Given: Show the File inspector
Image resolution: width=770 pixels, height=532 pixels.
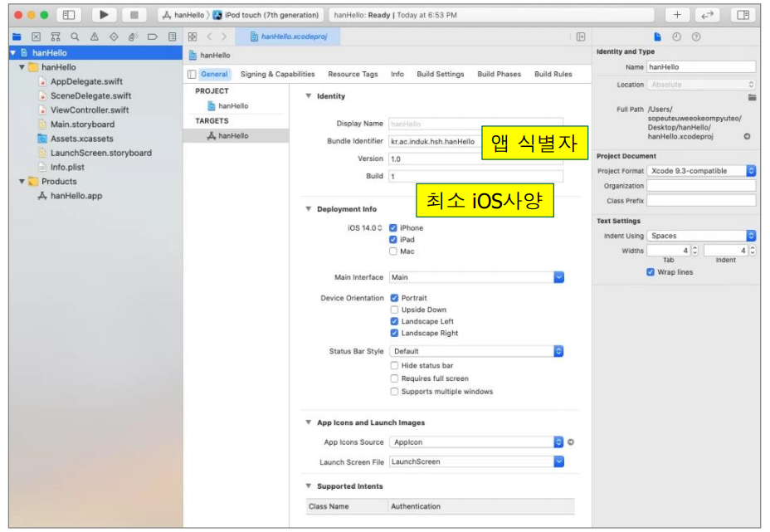Looking at the screenshot, I should click(x=657, y=37).
